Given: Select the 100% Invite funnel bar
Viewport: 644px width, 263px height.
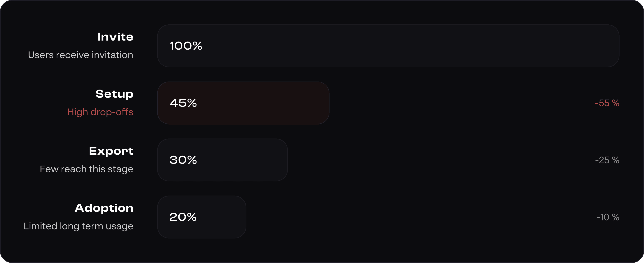Looking at the screenshot, I should [388, 46].
